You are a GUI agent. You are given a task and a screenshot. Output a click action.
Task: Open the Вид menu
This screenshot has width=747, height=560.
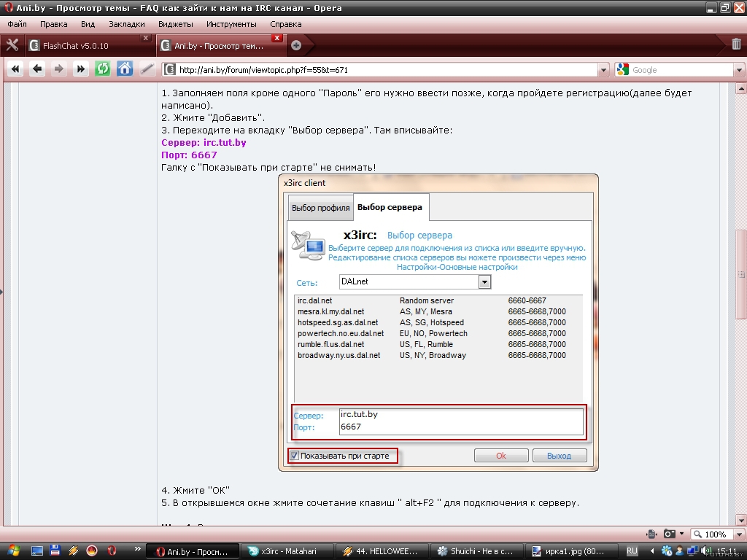coord(88,24)
